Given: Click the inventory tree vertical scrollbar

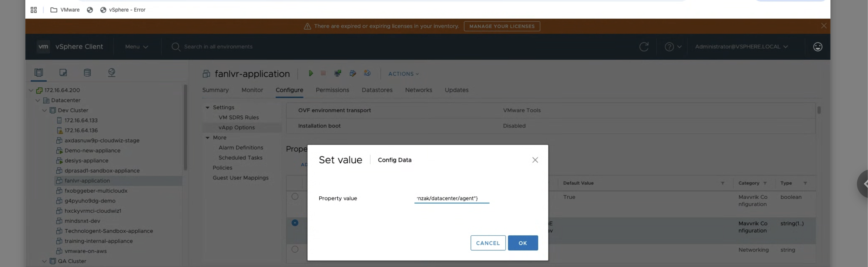Looking at the screenshot, I should coord(185,128).
